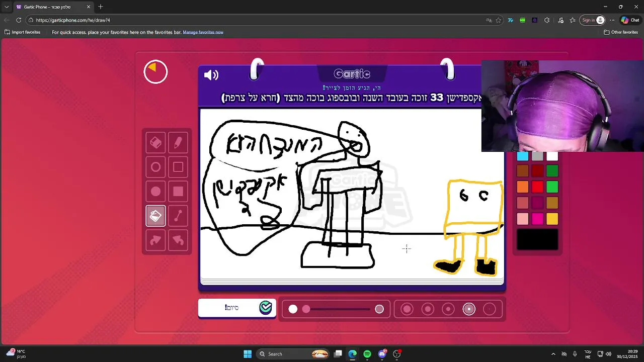This screenshot has height=362, width=644.
Task: Select the fourth highlighted opacity circle
Action: coord(469,309)
